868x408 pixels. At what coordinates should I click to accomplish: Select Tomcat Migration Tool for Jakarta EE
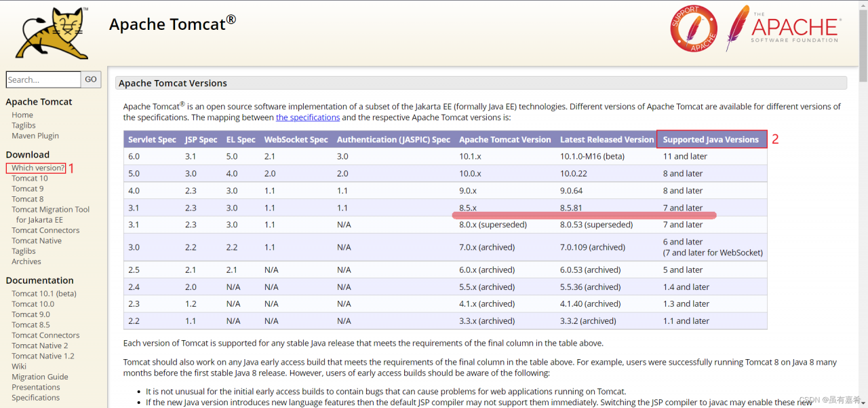pos(50,215)
